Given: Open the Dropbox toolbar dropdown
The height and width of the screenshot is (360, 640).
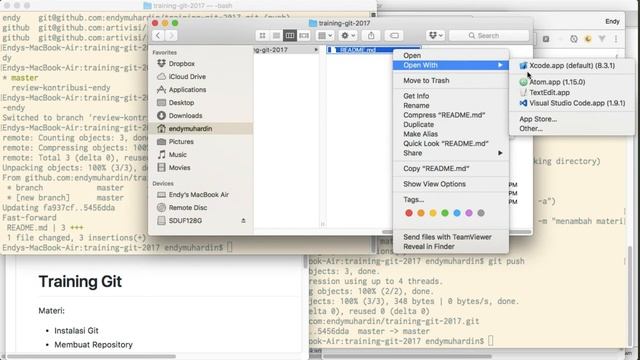Looking at the screenshot, I should tap(436, 36).
